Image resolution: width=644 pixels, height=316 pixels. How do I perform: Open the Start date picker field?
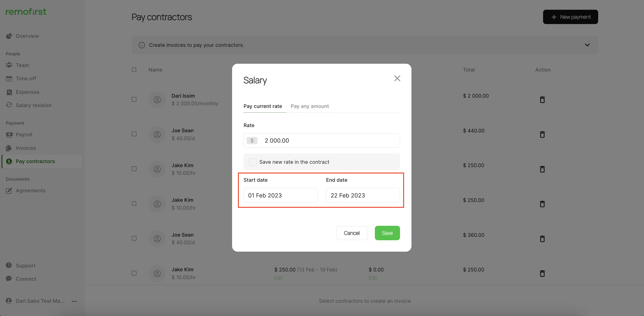[x=280, y=195]
